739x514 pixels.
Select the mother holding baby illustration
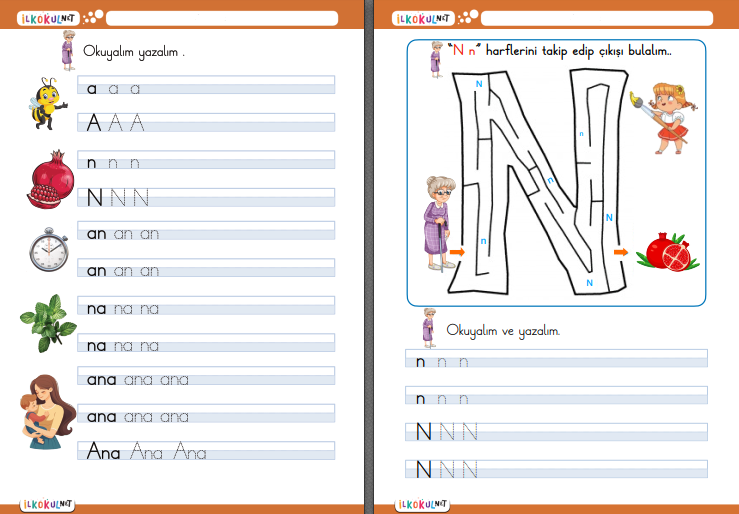[x=48, y=408]
